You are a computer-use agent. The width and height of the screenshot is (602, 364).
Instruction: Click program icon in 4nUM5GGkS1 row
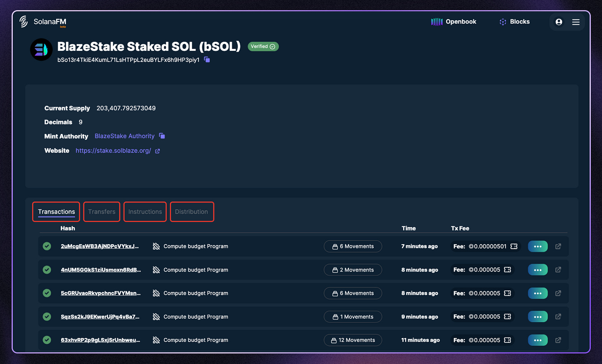(156, 270)
